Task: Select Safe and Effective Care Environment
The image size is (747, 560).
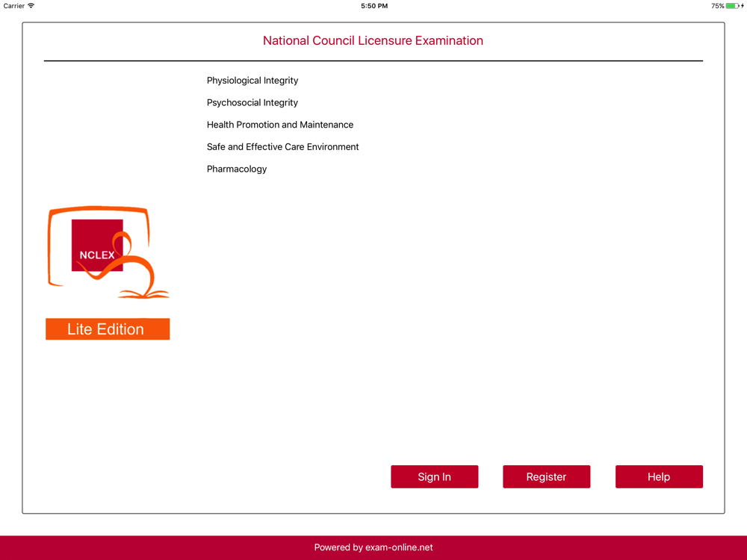Action: (x=282, y=146)
